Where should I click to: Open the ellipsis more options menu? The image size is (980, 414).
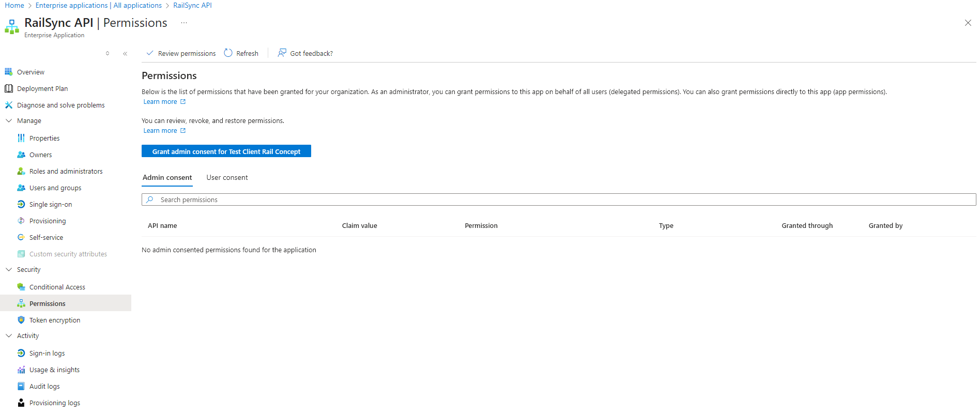coord(184,23)
